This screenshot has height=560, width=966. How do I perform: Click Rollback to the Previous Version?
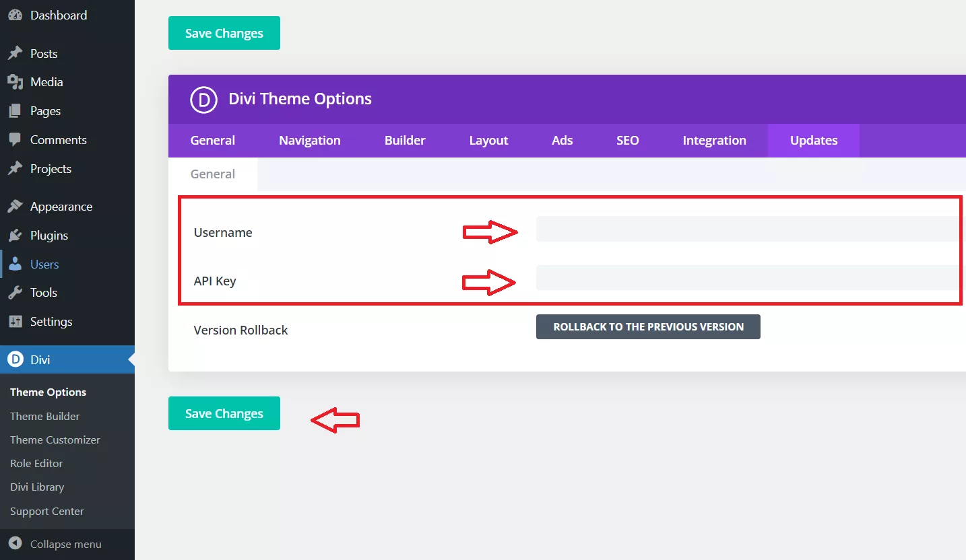tap(648, 326)
